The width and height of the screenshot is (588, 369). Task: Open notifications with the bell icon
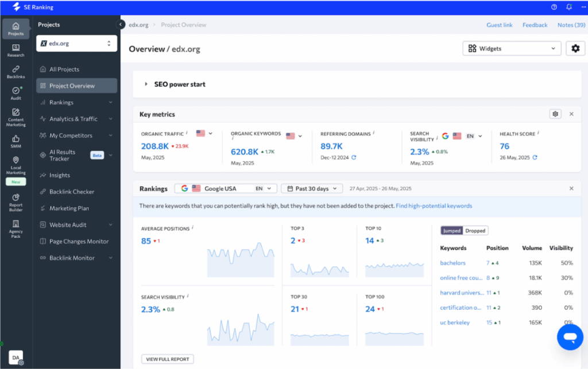[568, 7]
